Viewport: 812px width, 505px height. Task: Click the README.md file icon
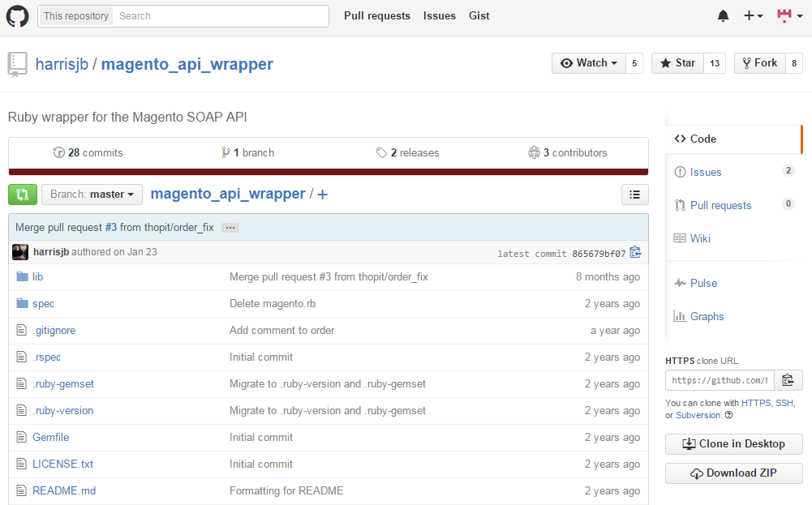[21, 490]
